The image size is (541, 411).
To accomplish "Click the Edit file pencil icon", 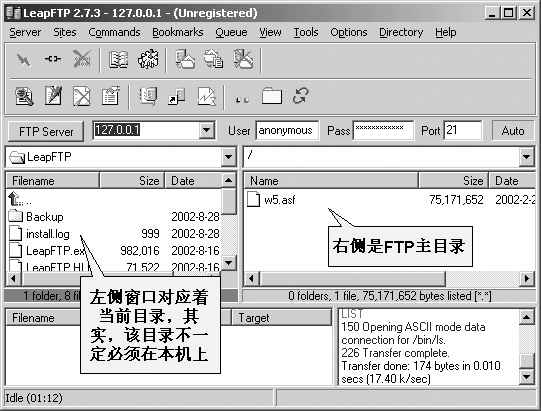I will click(x=53, y=95).
